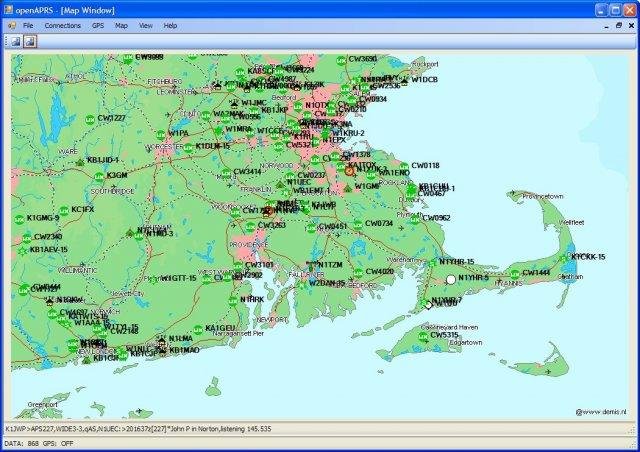The width and height of the screenshot is (640, 452).
Task: Click the Greenport label on map
Action: click(42, 404)
